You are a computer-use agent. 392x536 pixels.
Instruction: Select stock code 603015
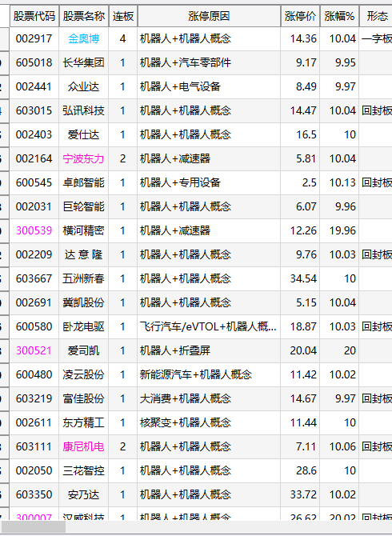[34, 110]
